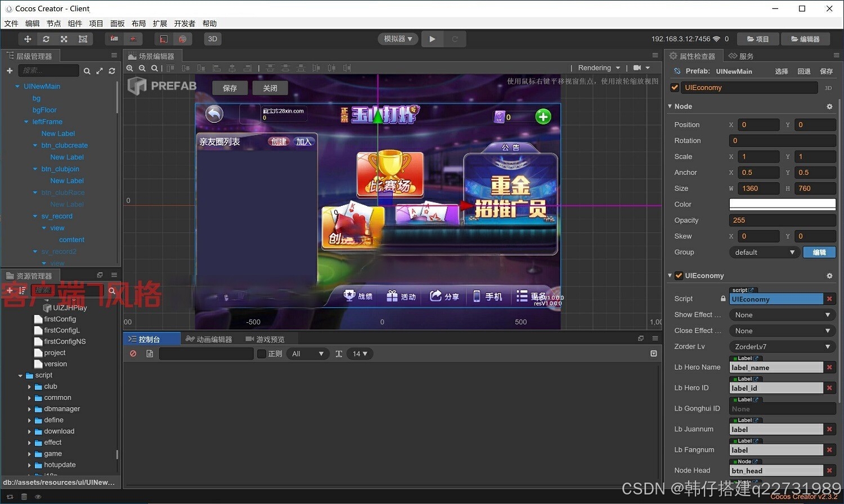Reset scene editor zoom

tap(154, 68)
